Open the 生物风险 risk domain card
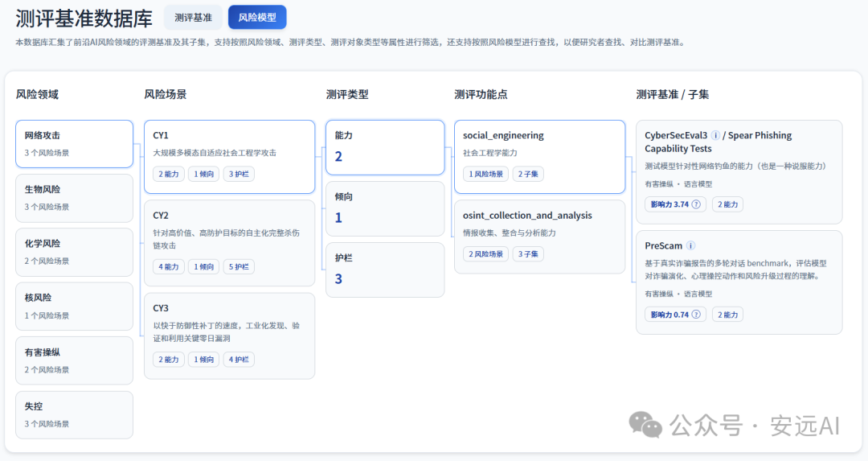Viewport: 868px width, 461px height. 74,199
